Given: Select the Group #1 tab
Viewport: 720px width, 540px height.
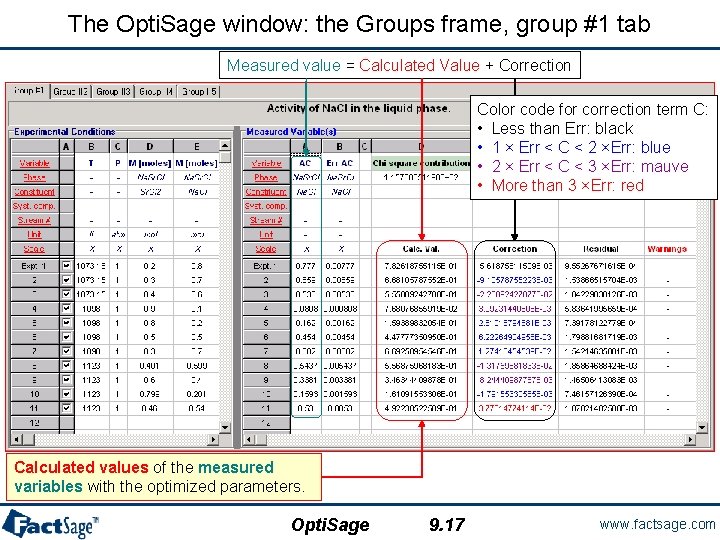Looking at the screenshot, I should (28, 90).
